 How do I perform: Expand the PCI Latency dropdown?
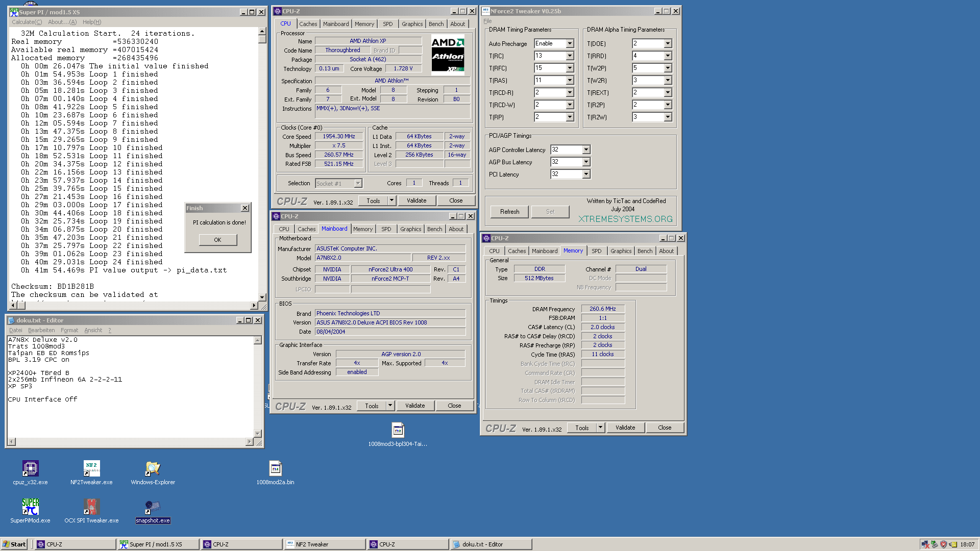(586, 174)
